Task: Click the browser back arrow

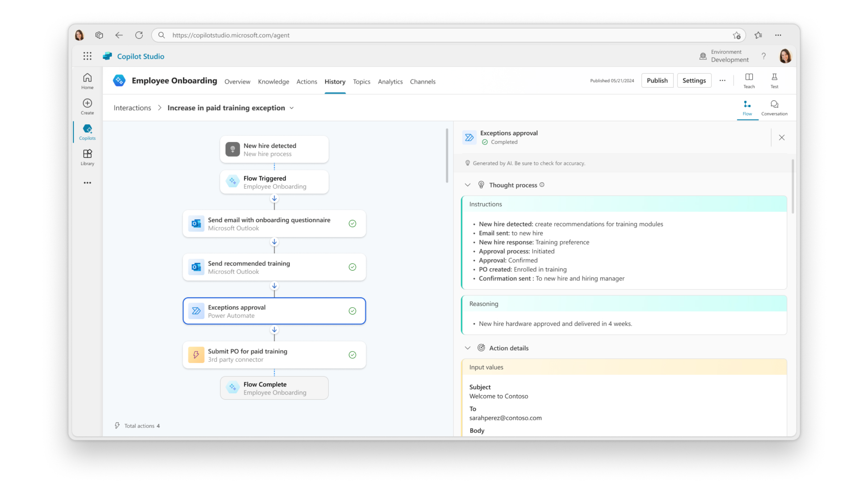Action: [119, 35]
